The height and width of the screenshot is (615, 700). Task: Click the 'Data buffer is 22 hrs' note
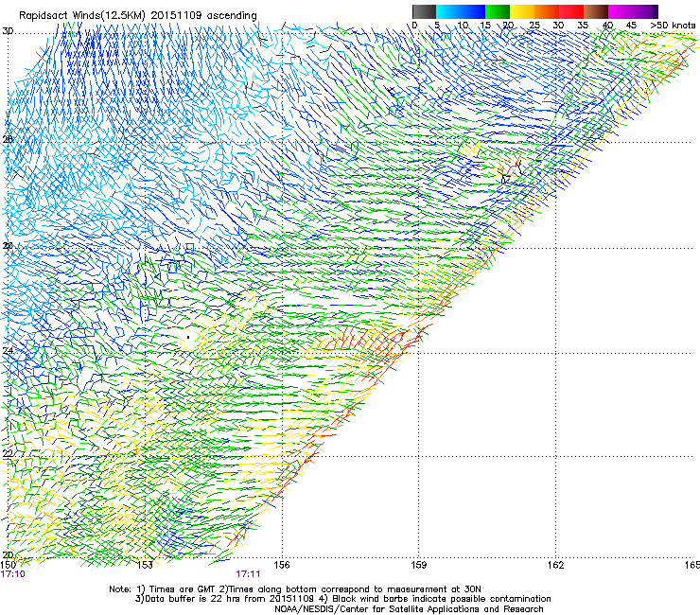point(342,599)
